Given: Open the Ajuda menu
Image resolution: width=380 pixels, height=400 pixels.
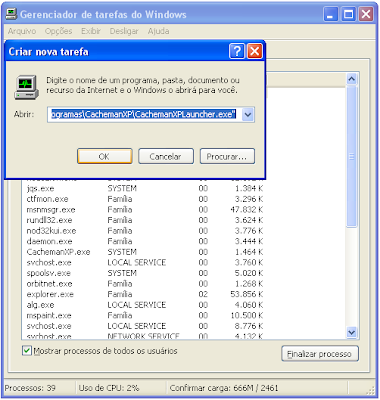Looking at the screenshot, I should (x=158, y=31).
